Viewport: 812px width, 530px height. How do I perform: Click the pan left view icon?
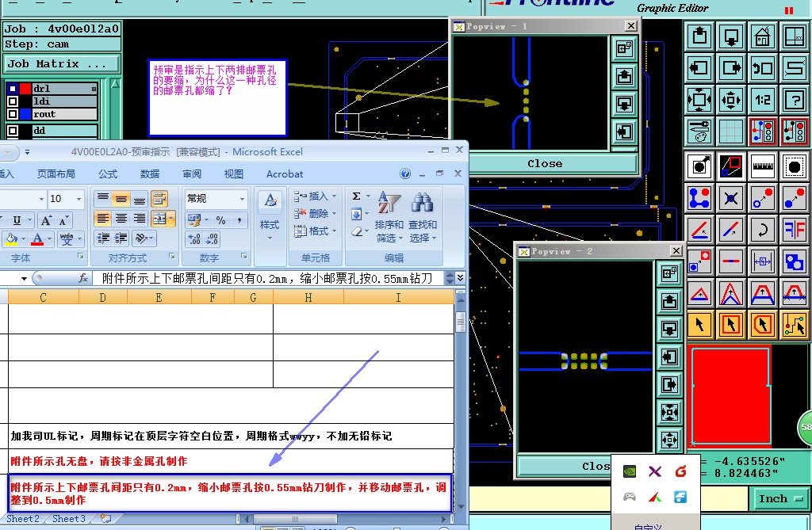point(699,68)
